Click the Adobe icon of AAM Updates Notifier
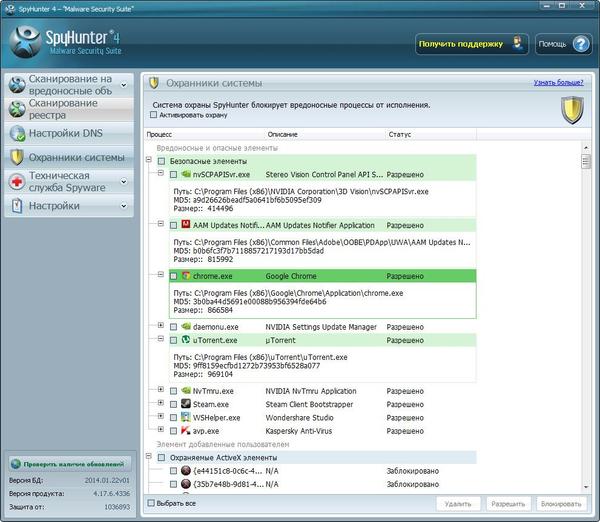Image resolution: width=600 pixels, height=522 pixels. pos(186,224)
